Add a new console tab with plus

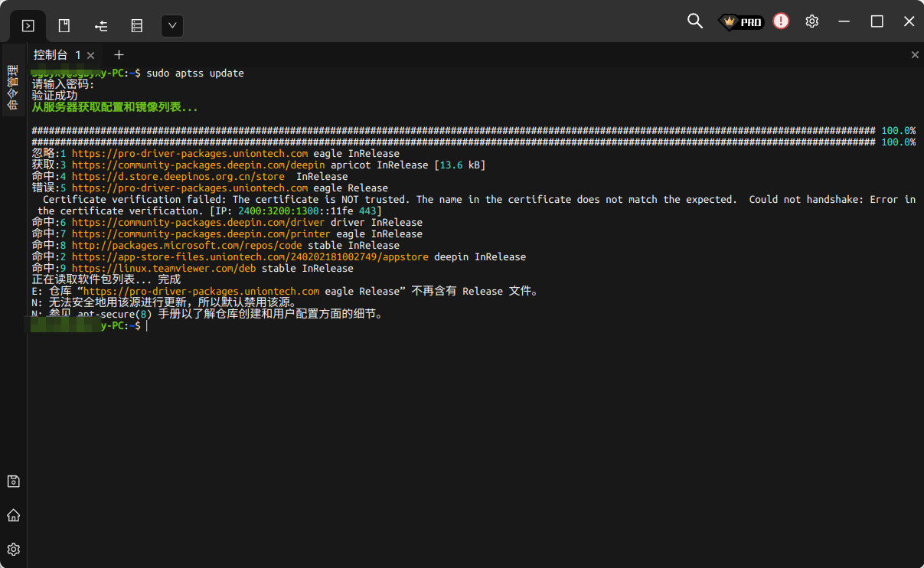pos(119,55)
